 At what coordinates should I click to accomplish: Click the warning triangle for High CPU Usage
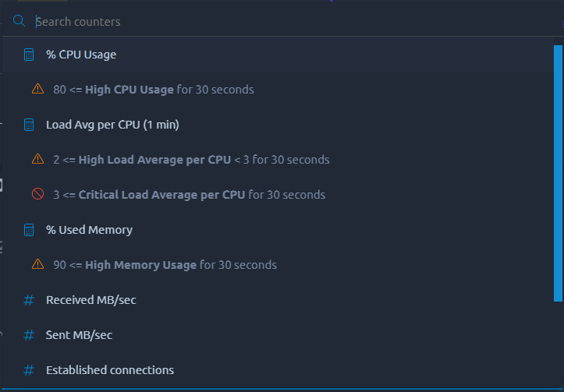[x=37, y=89]
